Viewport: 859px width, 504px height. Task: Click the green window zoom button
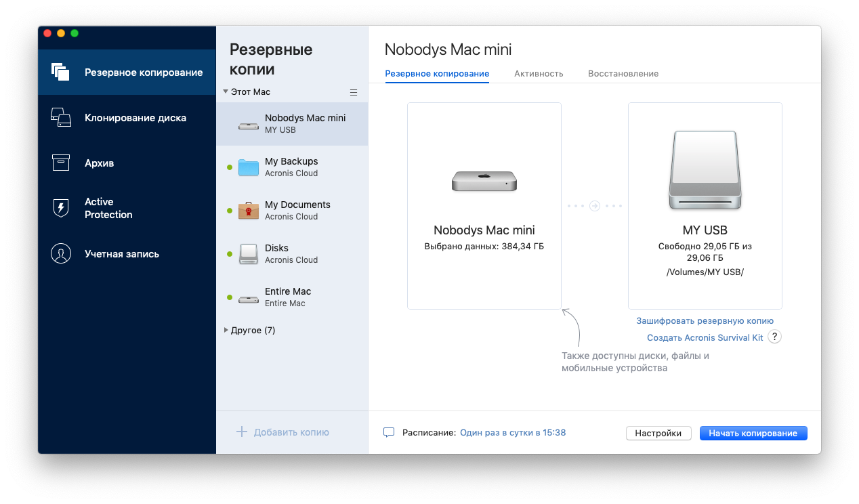(75, 33)
